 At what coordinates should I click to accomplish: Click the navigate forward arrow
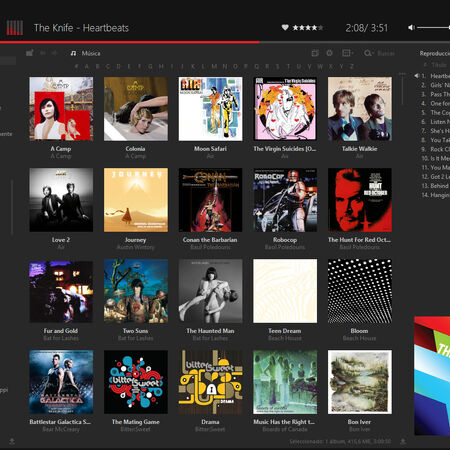point(54,53)
